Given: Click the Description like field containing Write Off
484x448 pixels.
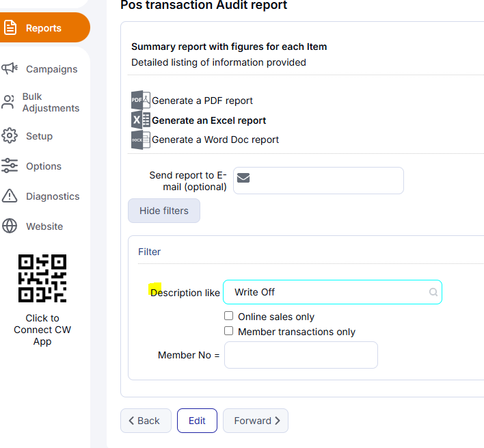Looking at the screenshot, I should (332, 292).
